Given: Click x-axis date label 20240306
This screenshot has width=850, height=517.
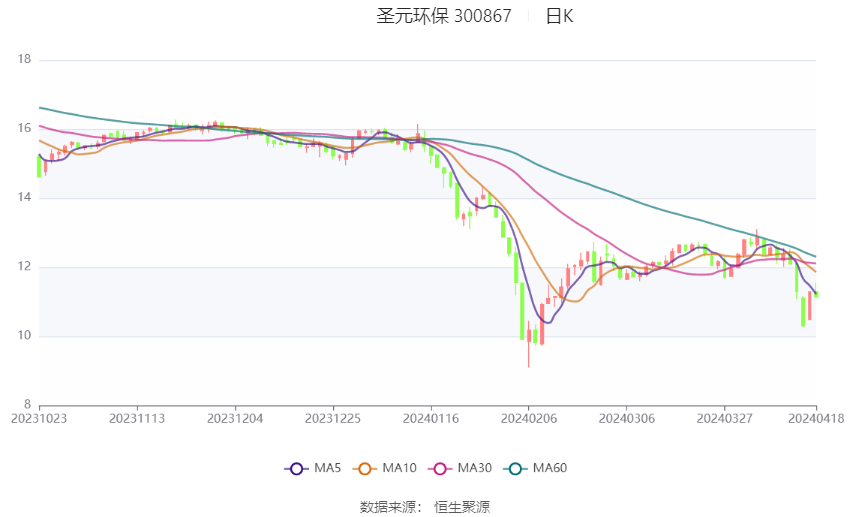Looking at the screenshot, I should [627, 419].
